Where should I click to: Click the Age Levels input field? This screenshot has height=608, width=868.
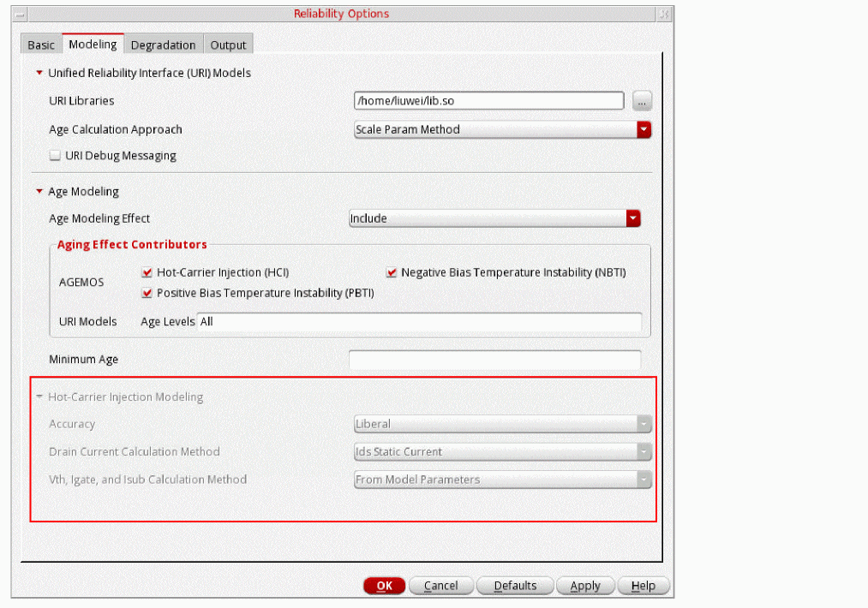(x=420, y=321)
